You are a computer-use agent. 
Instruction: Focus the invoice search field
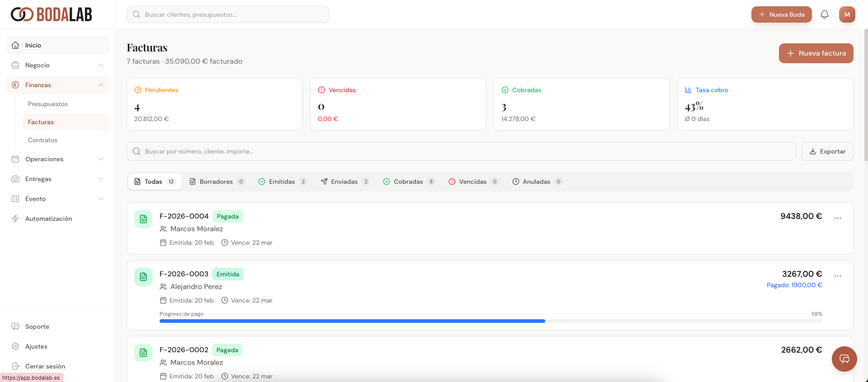point(461,151)
